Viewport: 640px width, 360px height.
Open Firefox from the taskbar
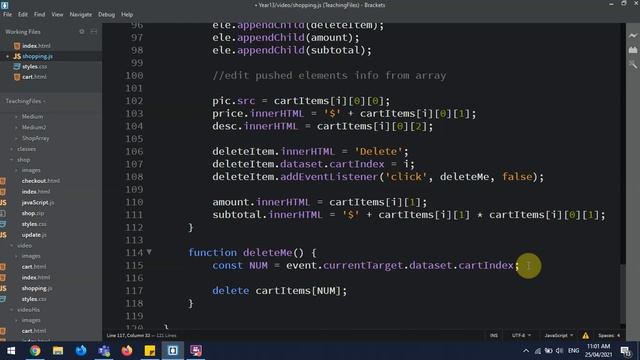tap(127, 351)
